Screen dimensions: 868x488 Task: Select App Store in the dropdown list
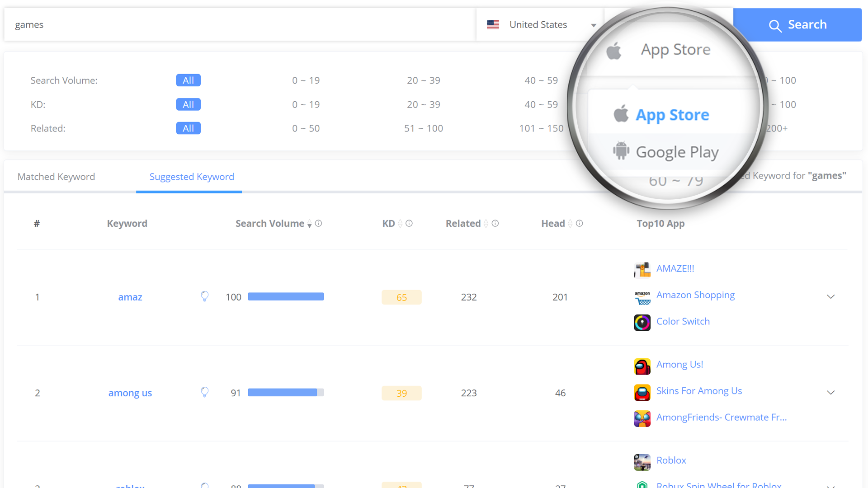[672, 115]
